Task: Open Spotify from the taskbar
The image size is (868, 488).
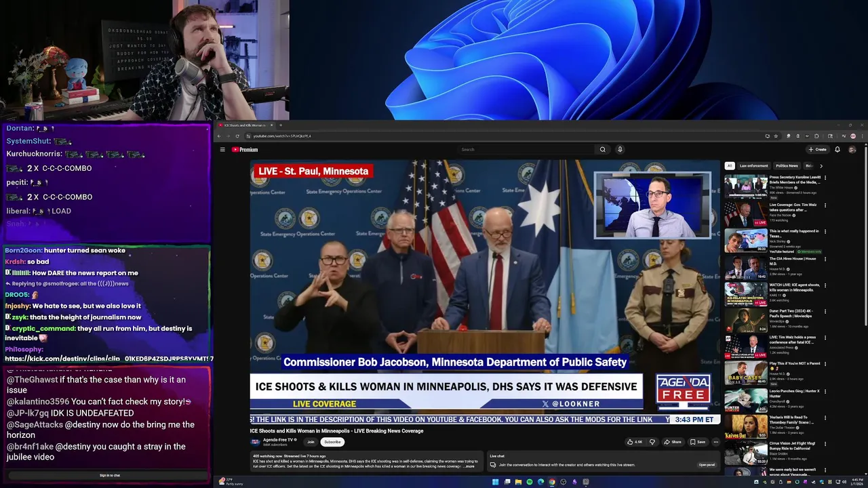Action: 530,482
